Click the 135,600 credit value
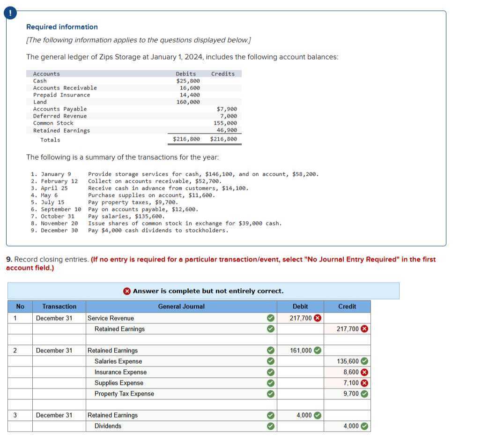 pos(348,361)
